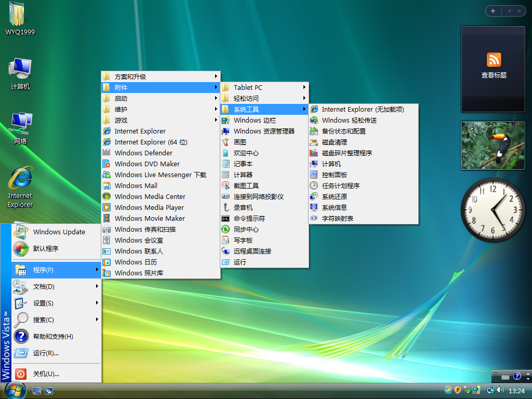The height and width of the screenshot is (399, 532).
Task: Open Windows Media Player from programs
Action: (x=149, y=207)
